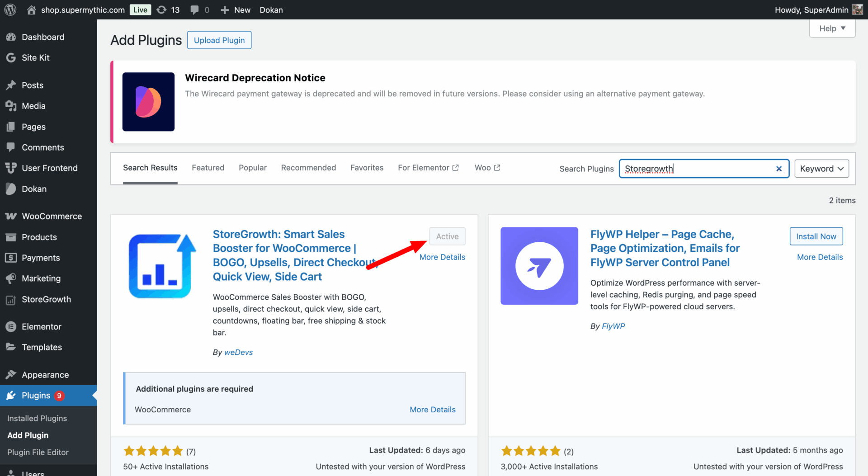Focus the Search Plugins input field
The width and height of the screenshot is (868, 476).
click(x=704, y=169)
